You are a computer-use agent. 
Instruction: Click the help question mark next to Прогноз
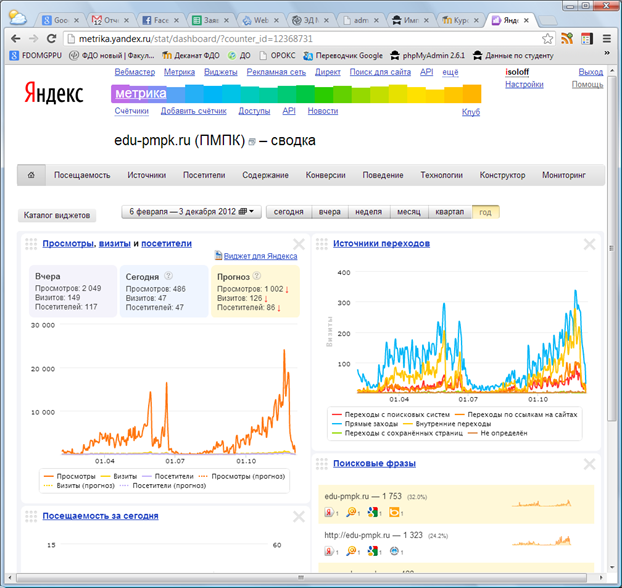coord(257,275)
